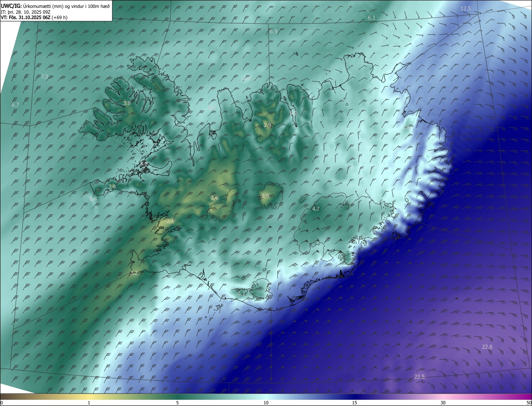Click the 2.8 value label on the map
The width and height of the screenshot is (532, 406).
265,196
